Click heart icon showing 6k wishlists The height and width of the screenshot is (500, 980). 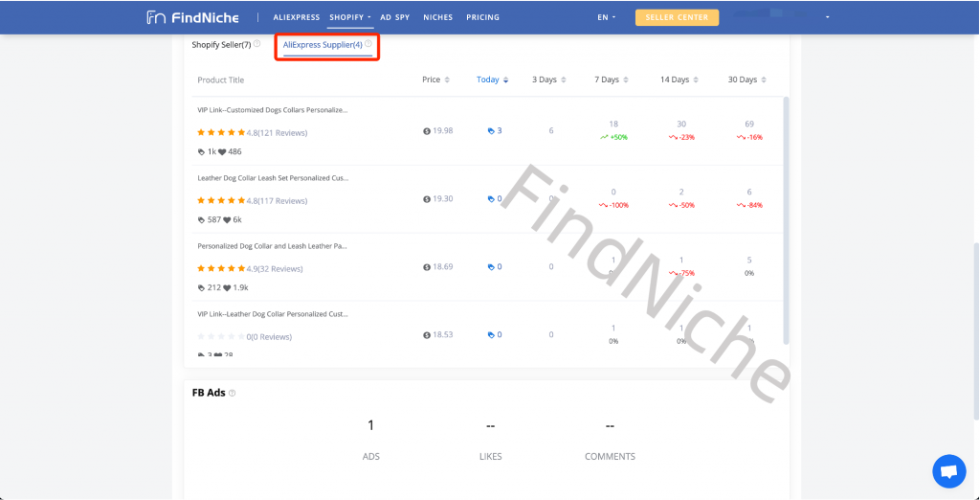[x=226, y=219]
